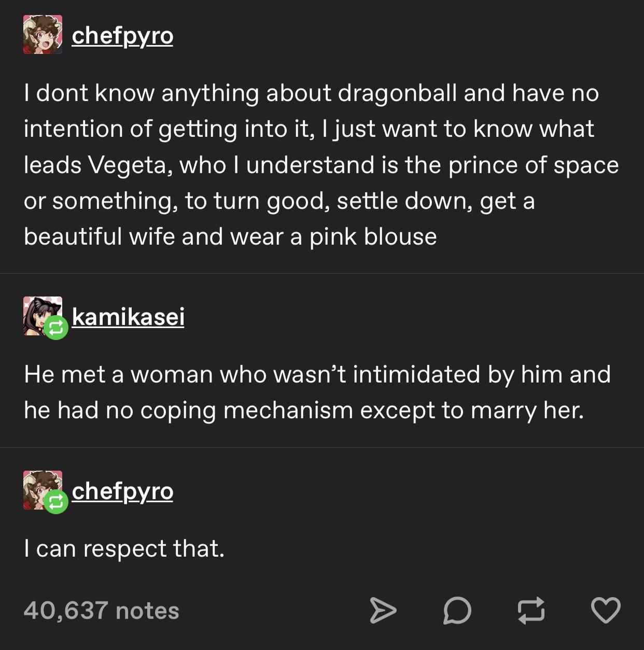This screenshot has width=644, height=650.
Task: Click the word 'dragonball' in the first post
Action: pyautogui.click(x=397, y=94)
